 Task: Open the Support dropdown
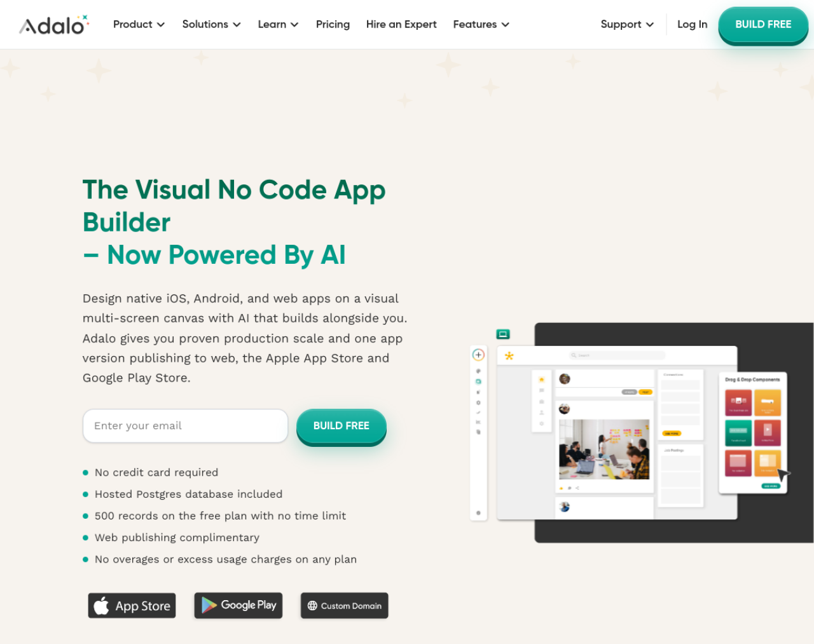(x=628, y=24)
